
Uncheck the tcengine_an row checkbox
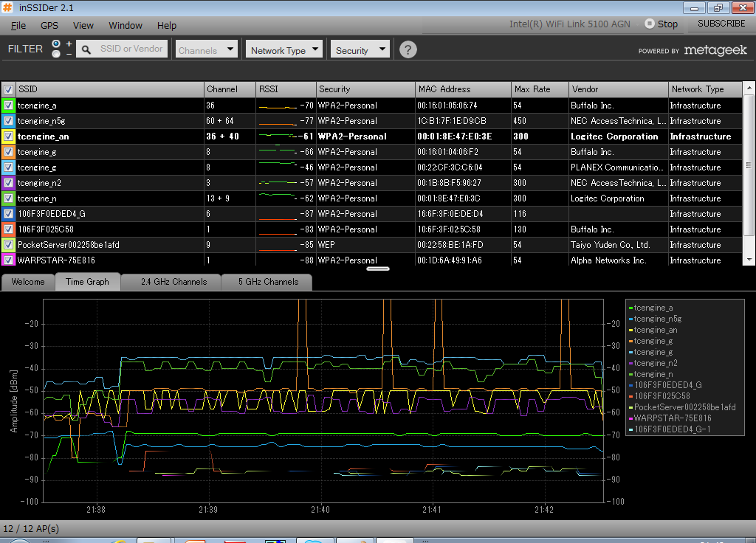(8, 136)
